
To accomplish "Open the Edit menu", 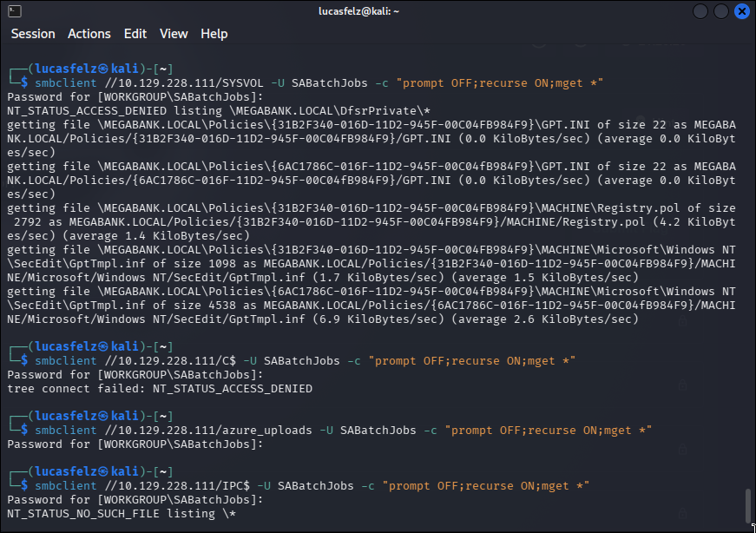I will (135, 34).
